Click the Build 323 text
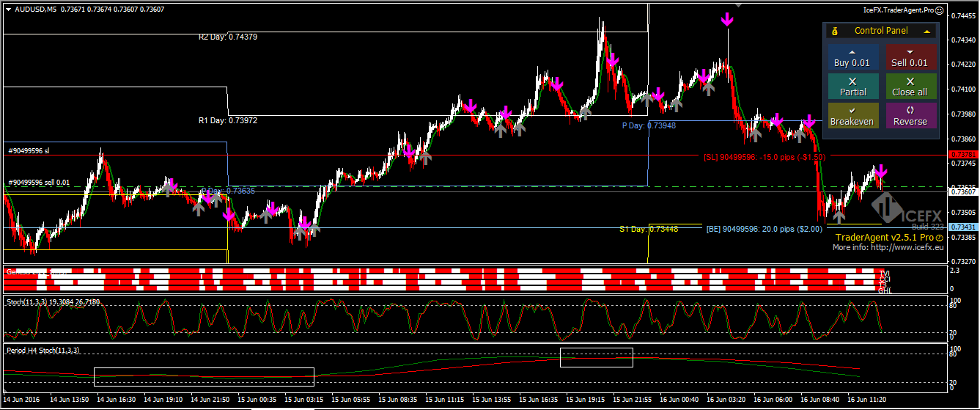 point(927,227)
